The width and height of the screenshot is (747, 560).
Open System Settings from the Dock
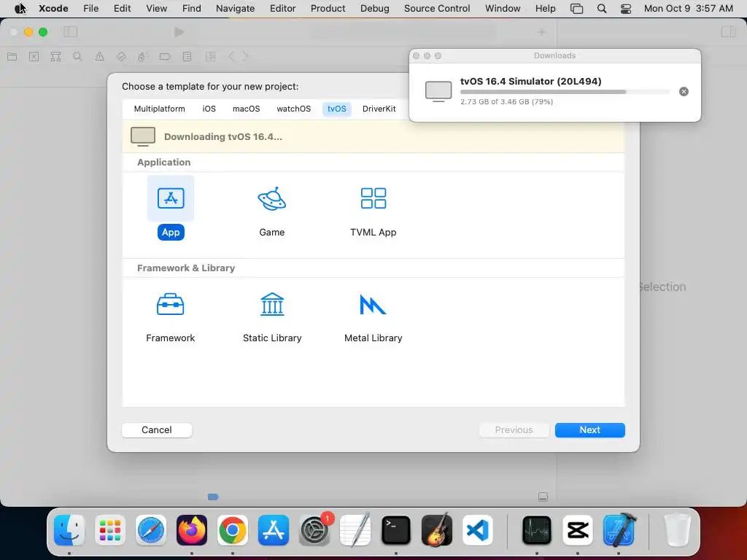click(314, 530)
